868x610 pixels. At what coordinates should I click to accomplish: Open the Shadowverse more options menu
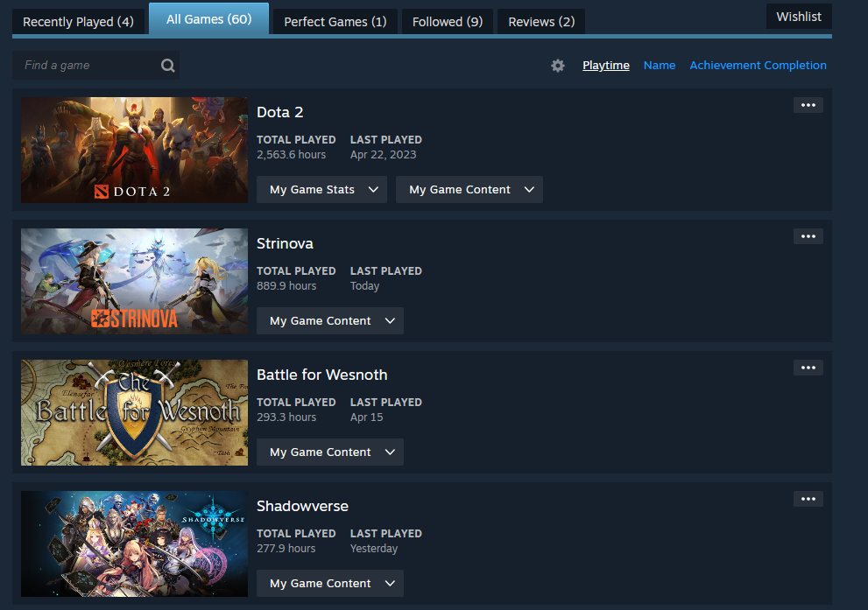coord(808,499)
